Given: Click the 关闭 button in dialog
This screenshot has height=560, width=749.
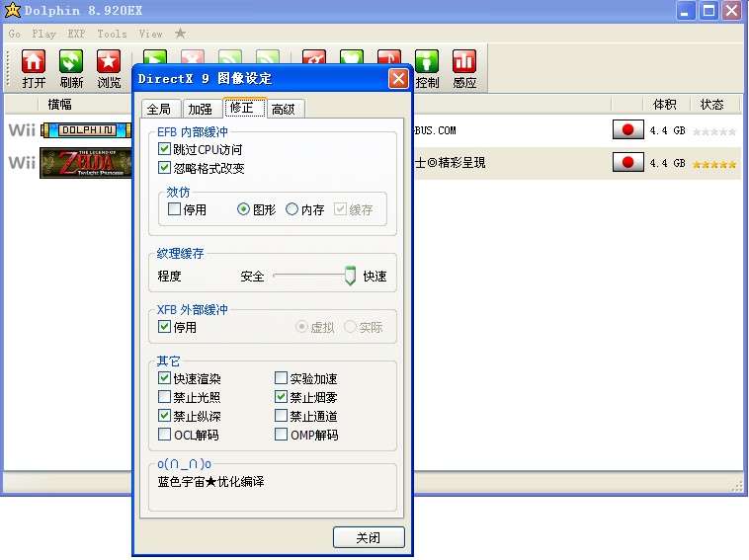Looking at the screenshot, I should coord(369,537).
